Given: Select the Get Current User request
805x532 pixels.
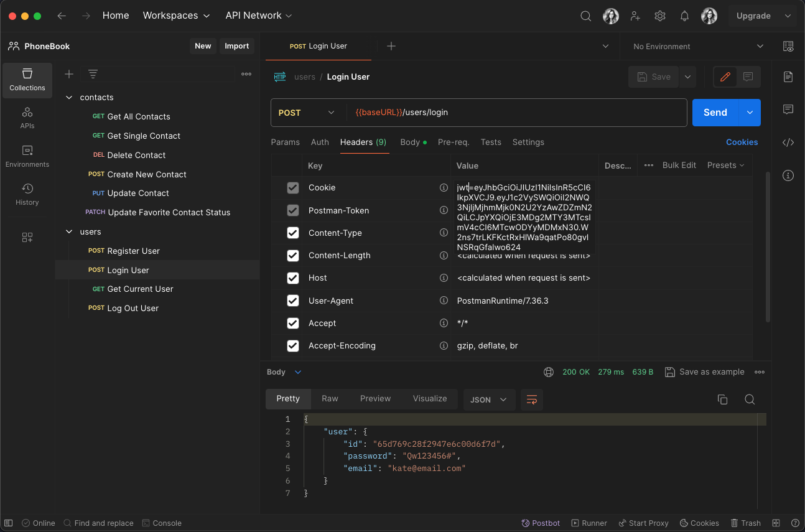Looking at the screenshot, I should (x=157, y=289).
